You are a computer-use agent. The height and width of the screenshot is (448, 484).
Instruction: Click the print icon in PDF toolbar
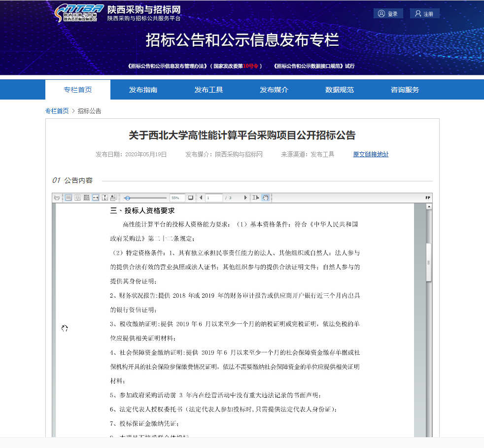click(57, 198)
